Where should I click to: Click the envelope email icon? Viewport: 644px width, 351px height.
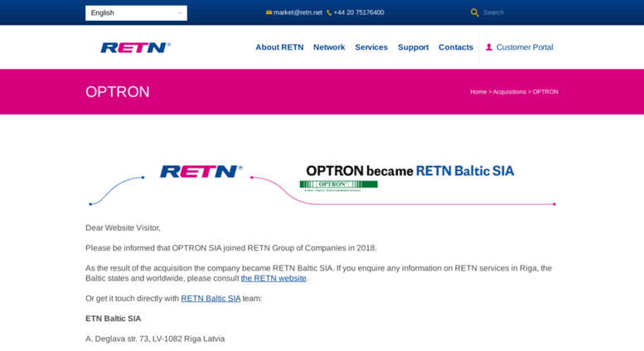coord(269,12)
